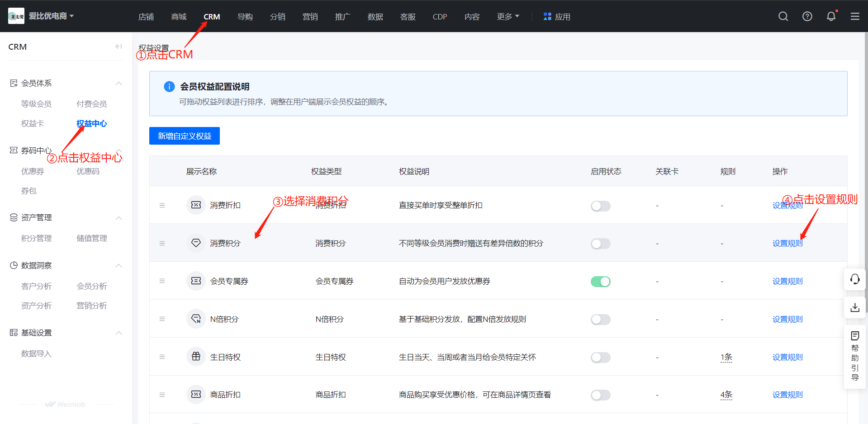Open 积分管理 in sidebar
This screenshot has height=424, width=868.
(36, 238)
